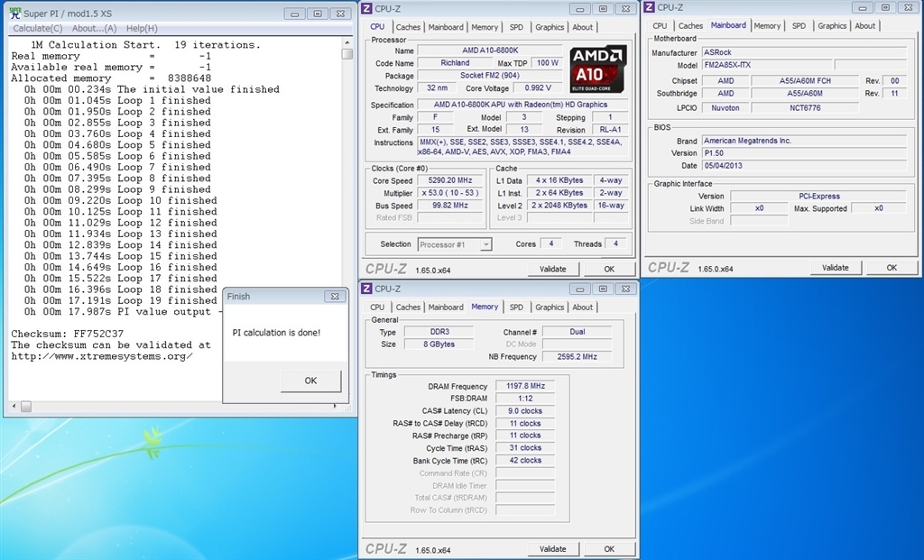This screenshot has width=924, height=560.
Task: Click the Bus Speed value '99.82 MHz'
Action: coord(450,206)
